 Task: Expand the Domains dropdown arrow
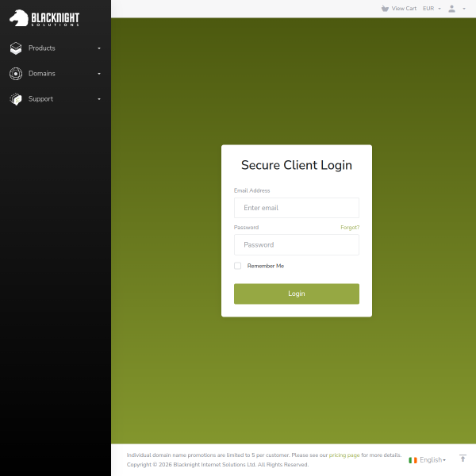tap(99, 74)
